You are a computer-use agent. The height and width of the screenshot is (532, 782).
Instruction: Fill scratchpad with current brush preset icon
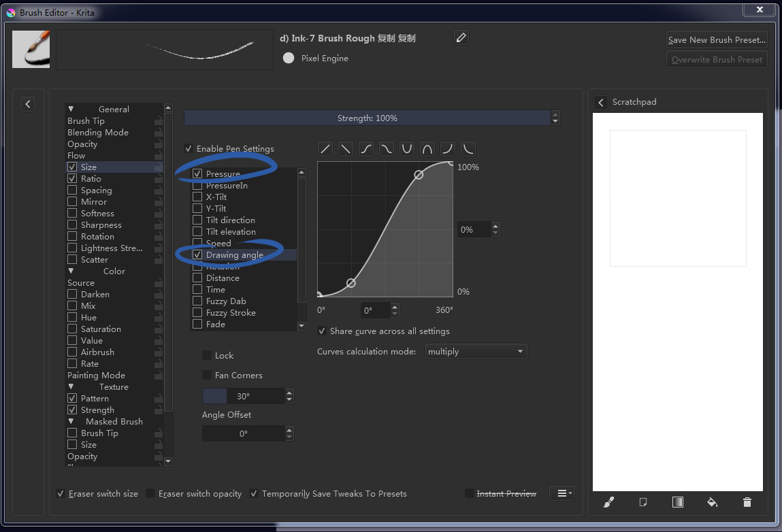point(609,502)
